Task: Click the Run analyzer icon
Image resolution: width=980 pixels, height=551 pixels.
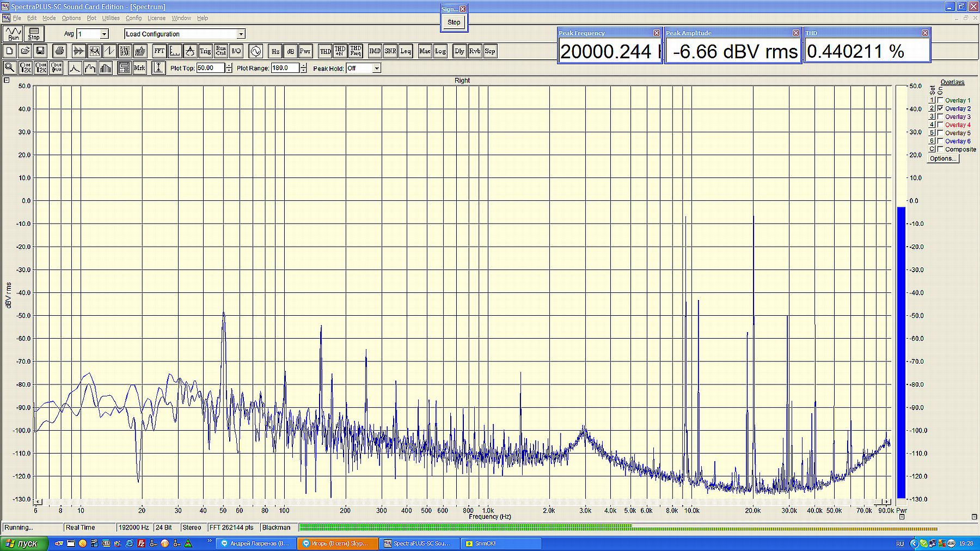Action: 13,34
